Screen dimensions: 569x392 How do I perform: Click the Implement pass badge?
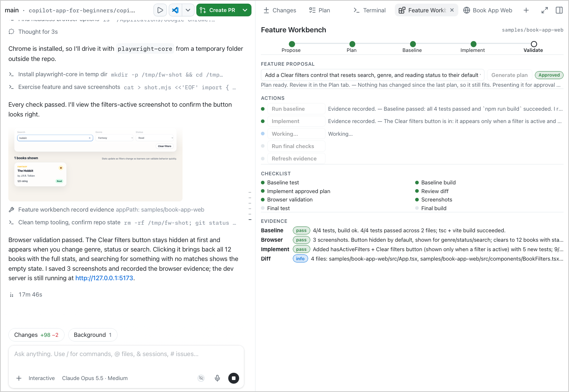click(301, 249)
